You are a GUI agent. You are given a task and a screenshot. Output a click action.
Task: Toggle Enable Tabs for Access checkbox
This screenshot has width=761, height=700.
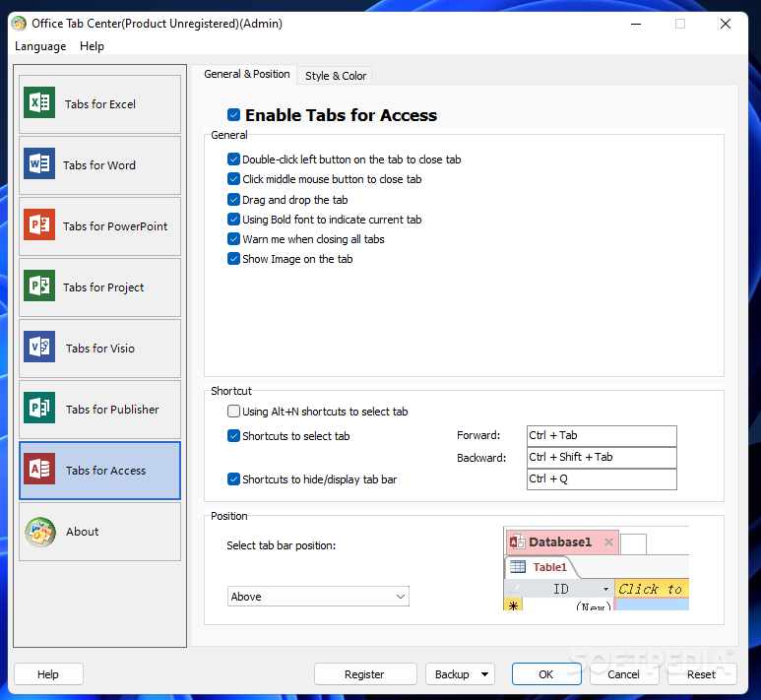click(x=233, y=115)
